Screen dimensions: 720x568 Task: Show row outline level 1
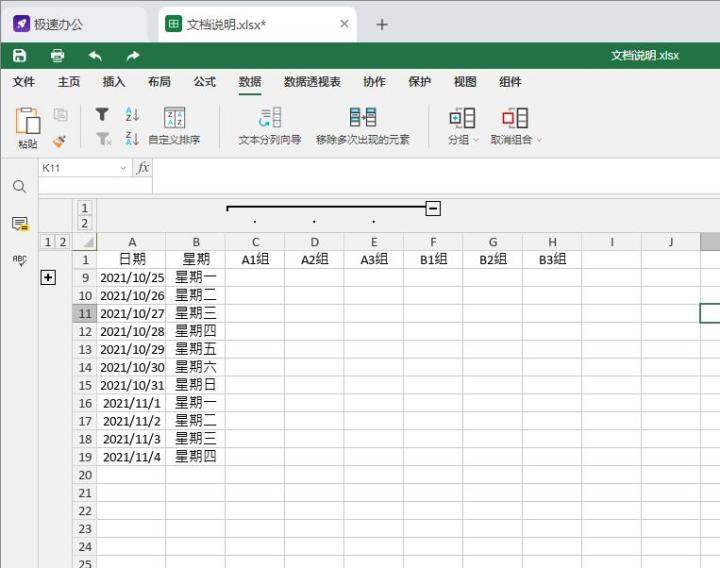click(47, 242)
